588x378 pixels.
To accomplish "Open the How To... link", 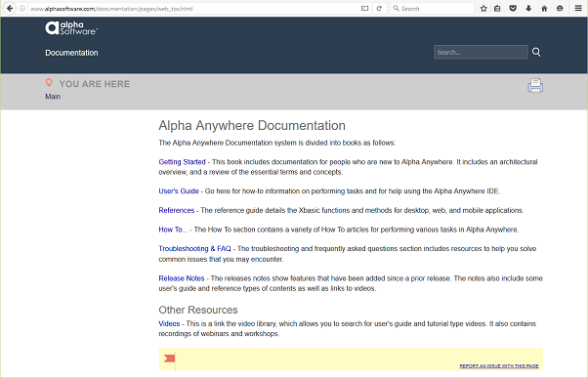I will pyautogui.click(x=173, y=230).
